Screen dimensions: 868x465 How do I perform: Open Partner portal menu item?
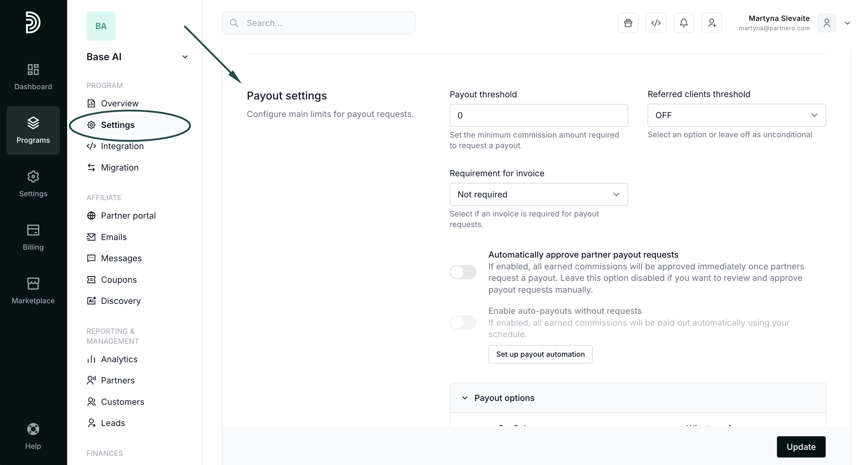click(128, 216)
